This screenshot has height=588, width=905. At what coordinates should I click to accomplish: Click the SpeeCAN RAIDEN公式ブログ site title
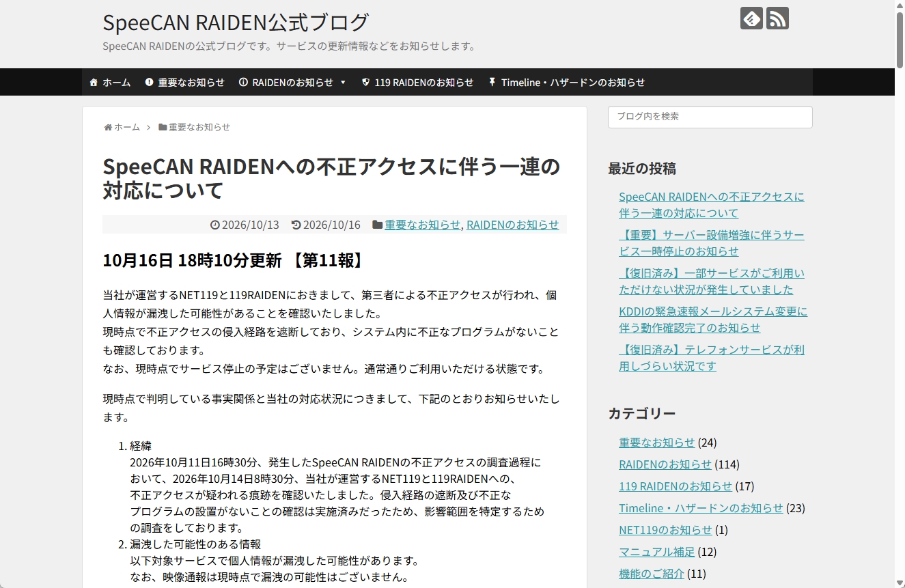236,23
